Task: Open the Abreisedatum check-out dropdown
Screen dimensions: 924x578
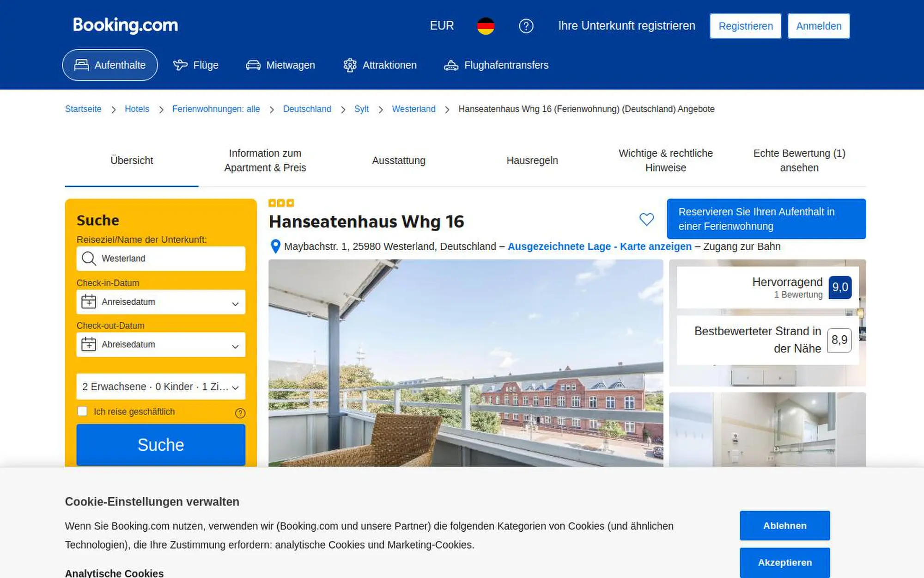Action: click(x=161, y=344)
